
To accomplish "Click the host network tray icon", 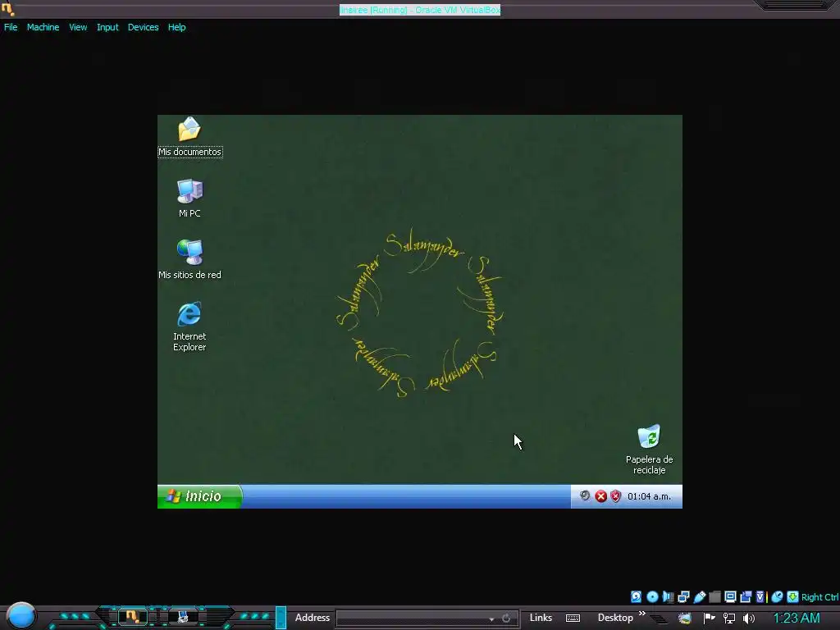I will click(x=729, y=619).
